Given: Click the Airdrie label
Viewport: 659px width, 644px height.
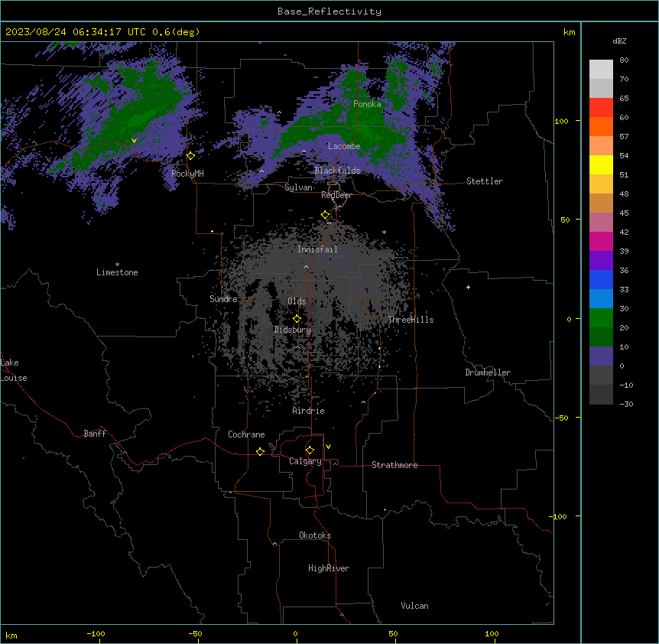Looking at the screenshot, I should pos(308,411).
